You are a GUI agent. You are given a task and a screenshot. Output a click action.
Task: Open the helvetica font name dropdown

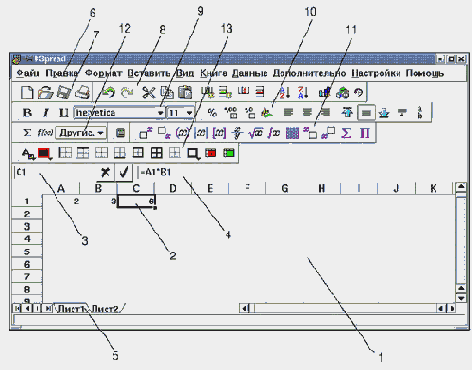click(x=160, y=113)
